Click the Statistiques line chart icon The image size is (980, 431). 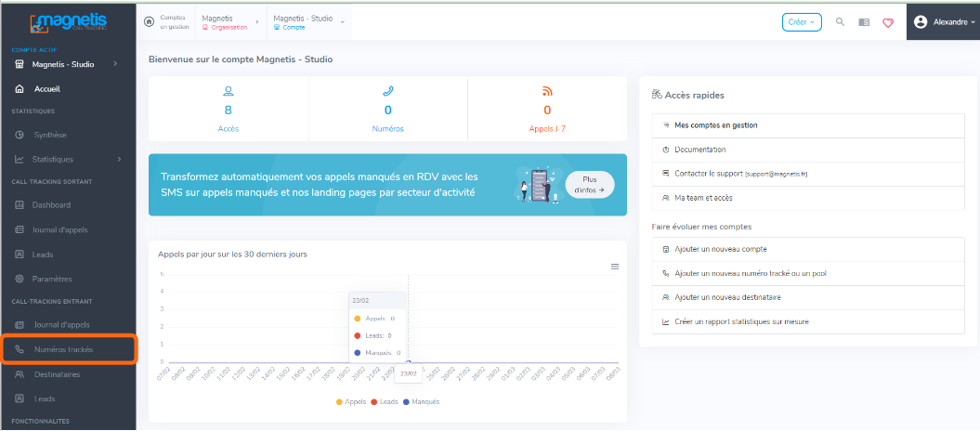[20, 159]
